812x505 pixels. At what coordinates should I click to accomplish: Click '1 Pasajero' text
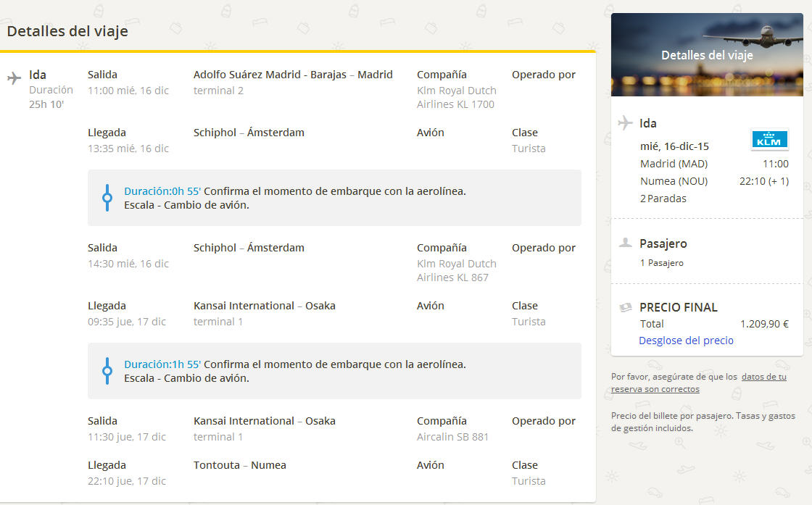click(x=661, y=263)
